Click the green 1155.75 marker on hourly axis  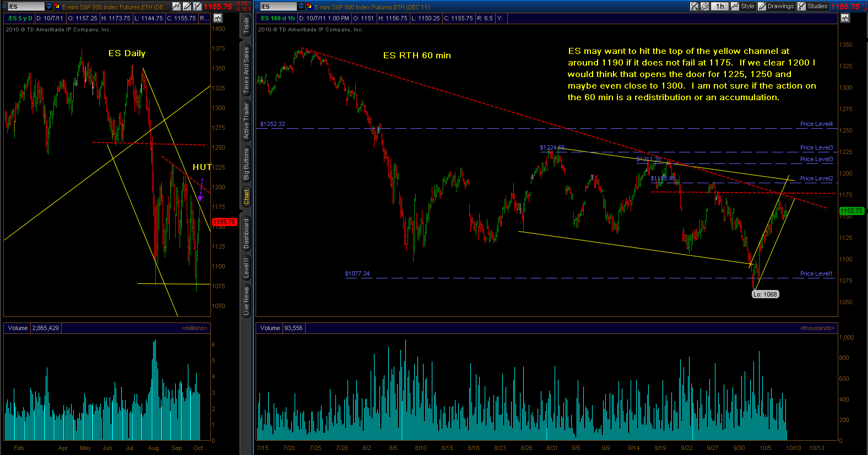(851, 211)
